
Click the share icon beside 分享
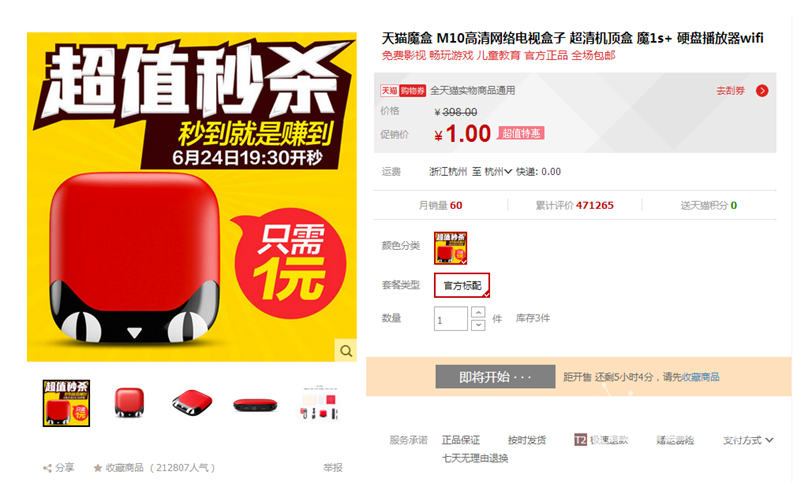pyautogui.click(x=47, y=468)
